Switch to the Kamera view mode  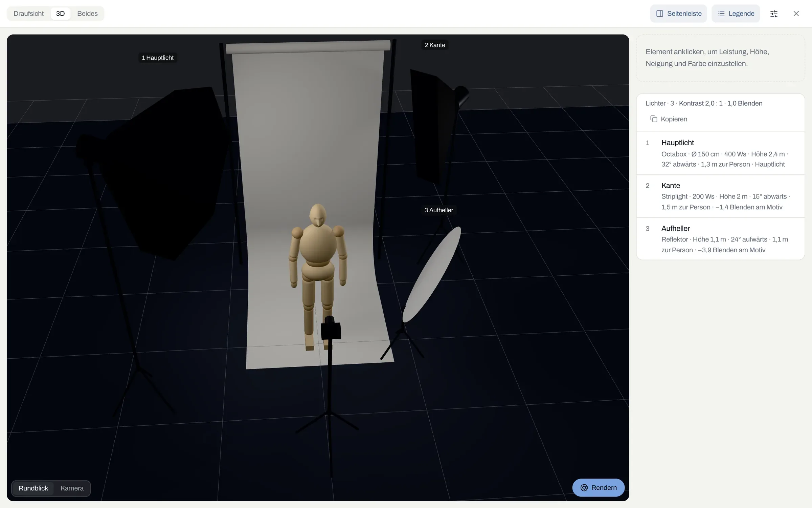pyautogui.click(x=72, y=488)
